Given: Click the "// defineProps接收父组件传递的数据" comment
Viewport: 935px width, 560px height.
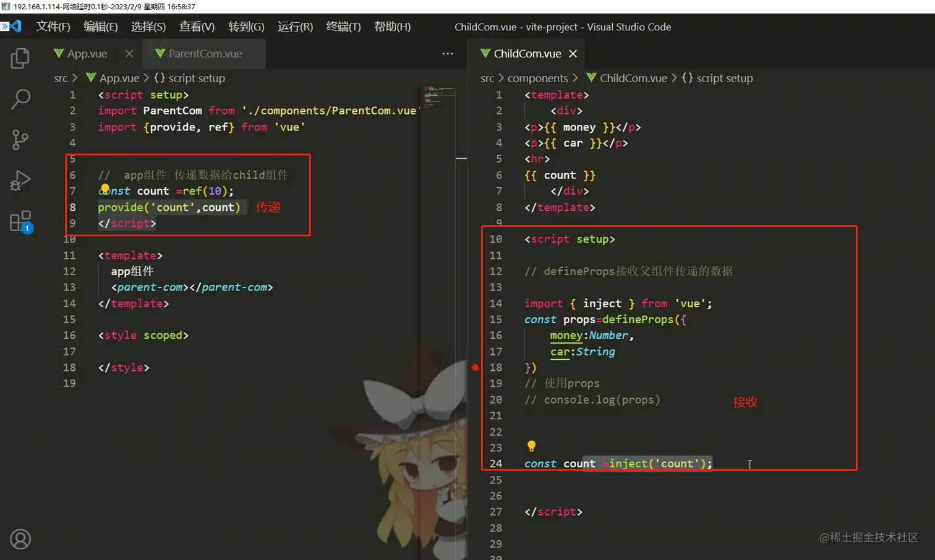Looking at the screenshot, I should (628, 271).
